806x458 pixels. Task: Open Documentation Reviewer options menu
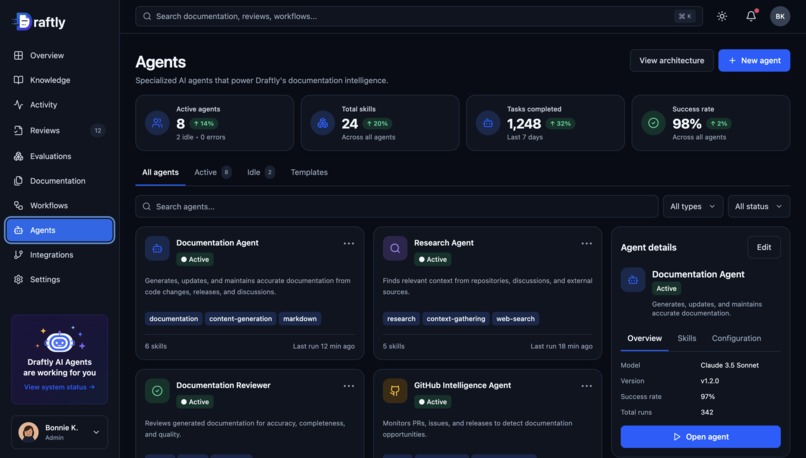click(x=349, y=386)
